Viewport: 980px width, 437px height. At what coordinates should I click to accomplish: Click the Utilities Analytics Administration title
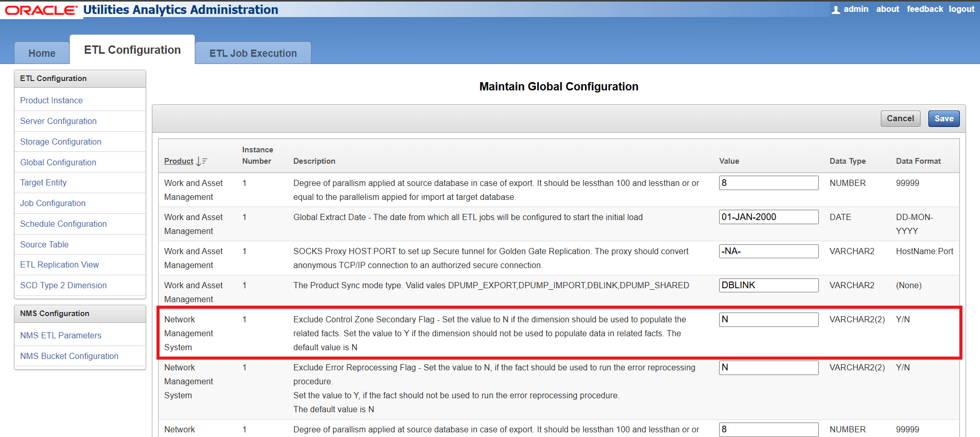coord(181,10)
